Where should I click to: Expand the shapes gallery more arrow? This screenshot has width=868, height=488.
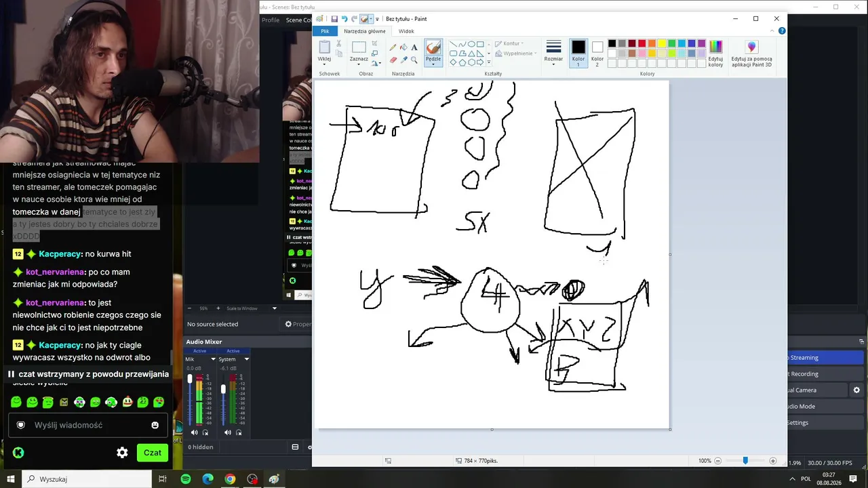(x=489, y=62)
